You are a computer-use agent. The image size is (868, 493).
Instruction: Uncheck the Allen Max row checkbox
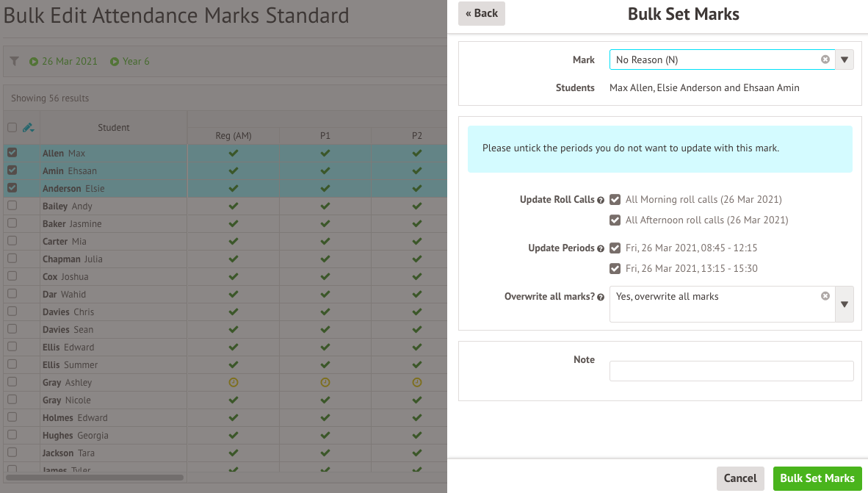pos(12,152)
